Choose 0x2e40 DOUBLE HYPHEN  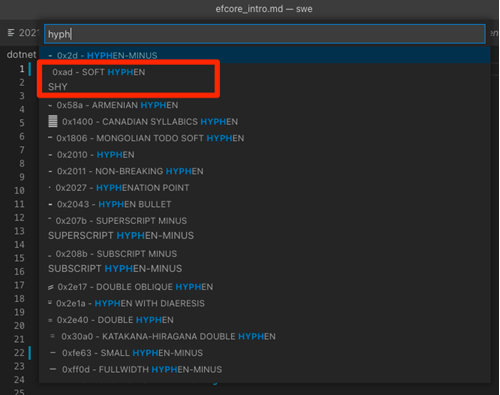265,320
